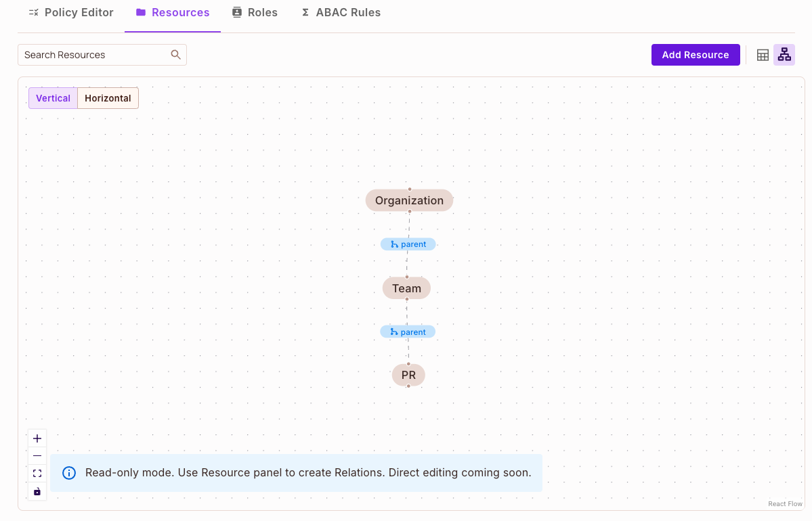Screen dimensions: 812x521
Task: Select the PR node
Action: pos(408,375)
